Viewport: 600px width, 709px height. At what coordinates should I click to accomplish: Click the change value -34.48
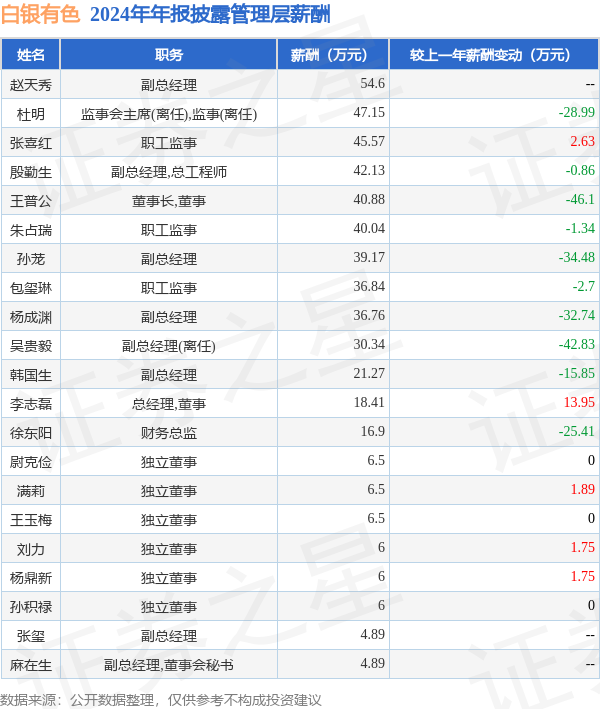[576, 257]
